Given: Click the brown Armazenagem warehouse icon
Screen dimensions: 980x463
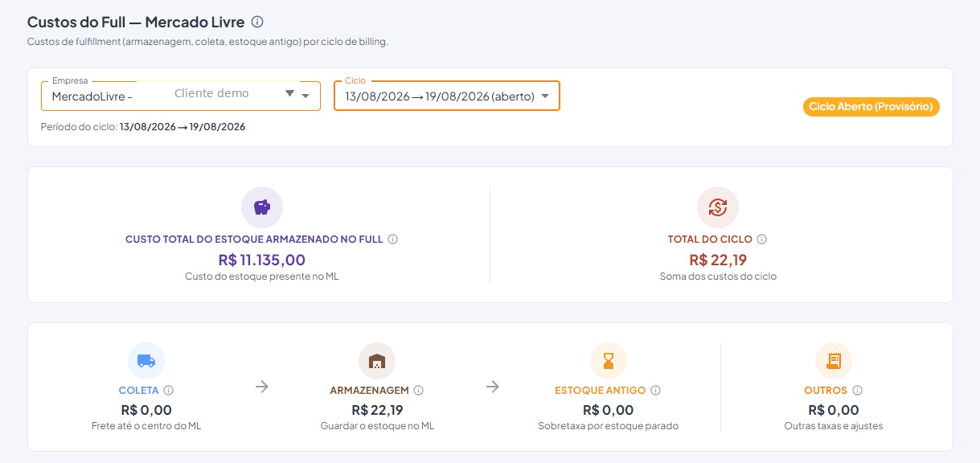Looking at the screenshot, I should click(x=377, y=361).
